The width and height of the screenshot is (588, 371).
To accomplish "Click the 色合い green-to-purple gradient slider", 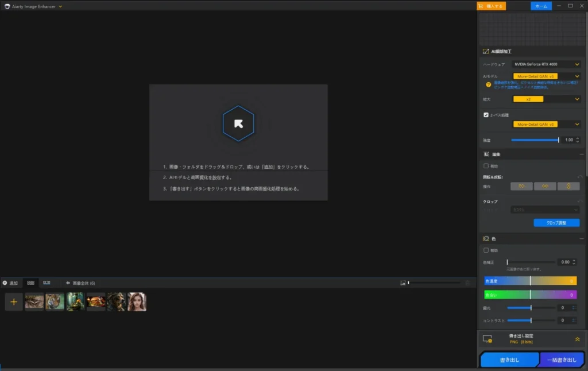I will click(x=530, y=295).
